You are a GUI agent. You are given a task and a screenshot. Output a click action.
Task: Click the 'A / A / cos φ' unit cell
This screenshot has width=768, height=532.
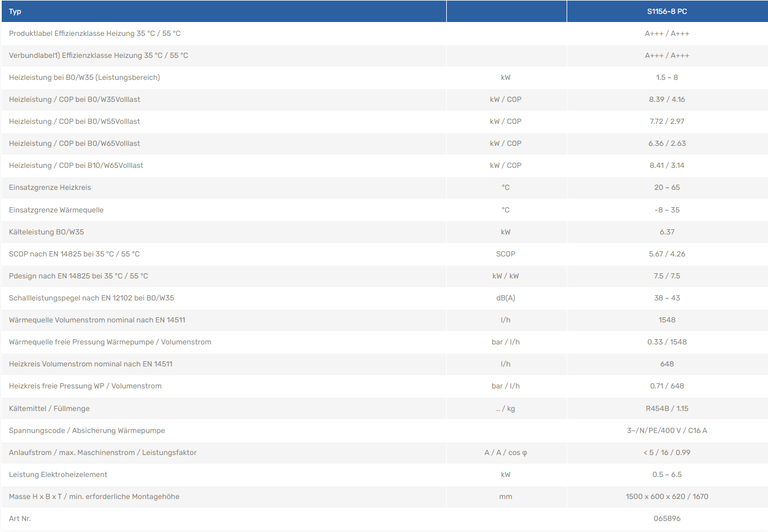(x=505, y=453)
